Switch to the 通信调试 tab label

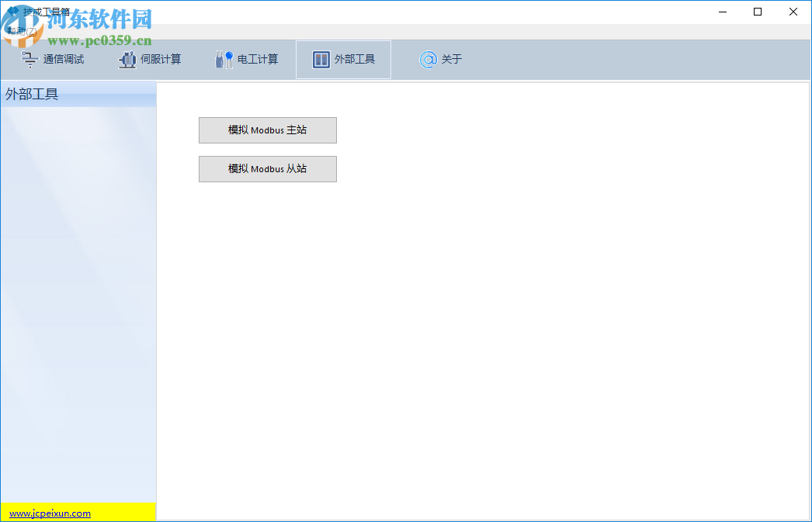coord(64,60)
